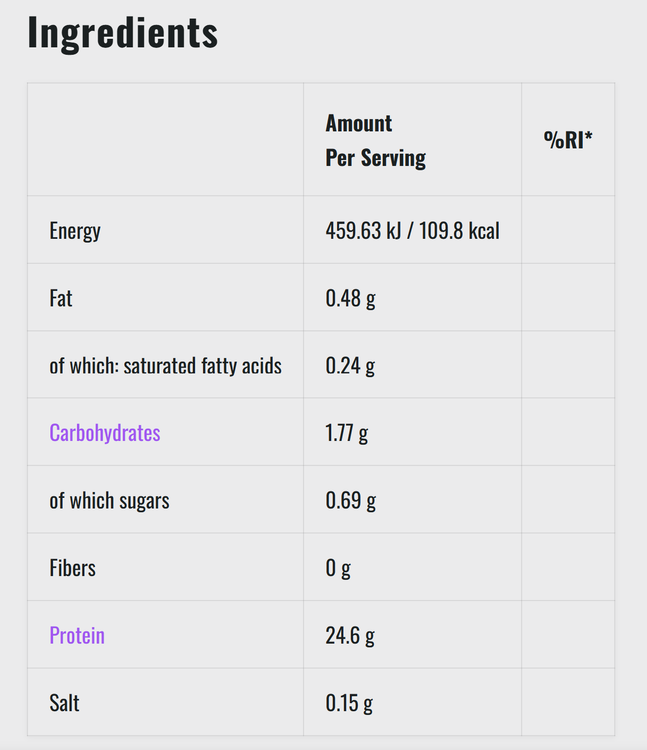Click the 1.77 g carbohydrates value
The width and height of the screenshot is (647, 750).
click(x=348, y=433)
